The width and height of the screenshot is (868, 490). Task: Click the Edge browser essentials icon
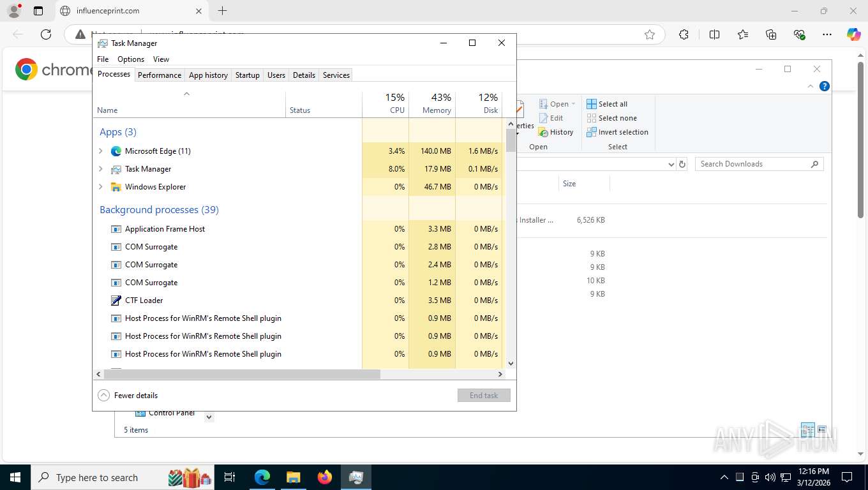(x=799, y=34)
